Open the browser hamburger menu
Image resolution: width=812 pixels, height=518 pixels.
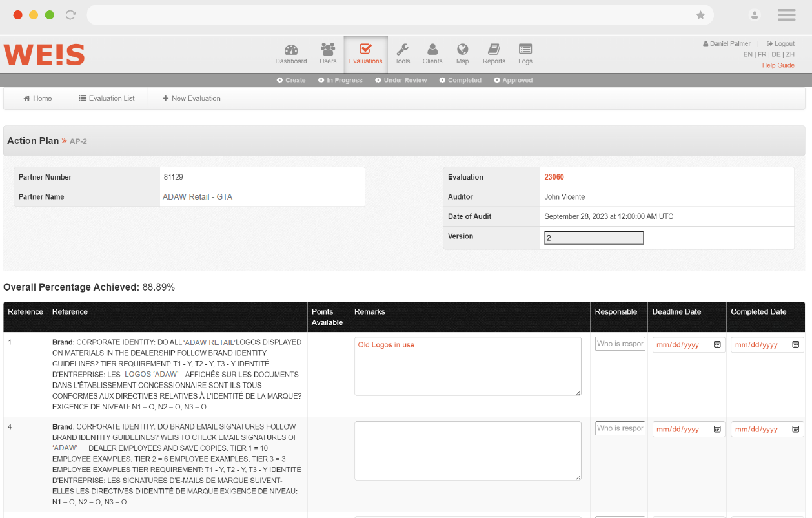[x=786, y=15]
